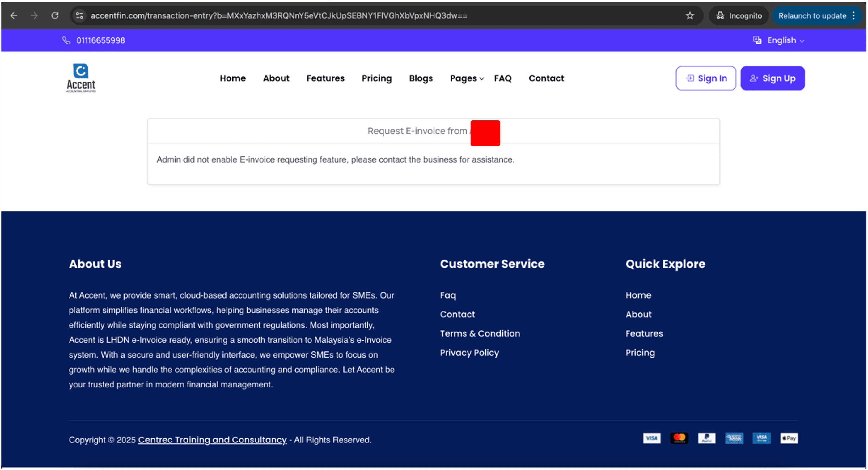Click the URL address bar field
Image resolution: width=868 pixels, height=470 pixels.
(x=370, y=15)
